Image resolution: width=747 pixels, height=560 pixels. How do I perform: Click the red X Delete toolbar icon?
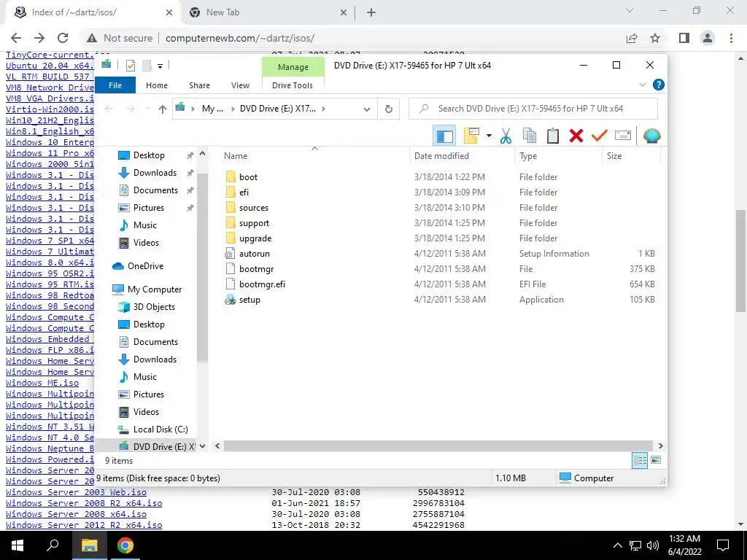[576, 136]
